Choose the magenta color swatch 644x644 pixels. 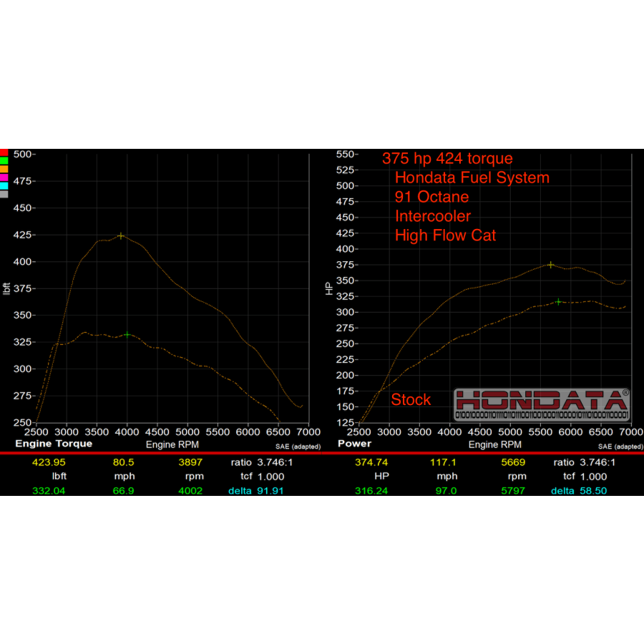point(4,177)
